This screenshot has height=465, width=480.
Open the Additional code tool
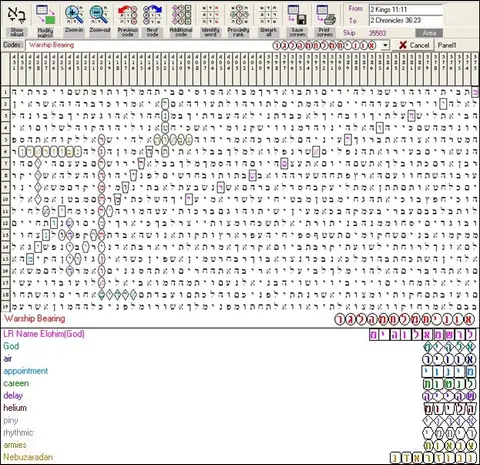coord(181,15)
